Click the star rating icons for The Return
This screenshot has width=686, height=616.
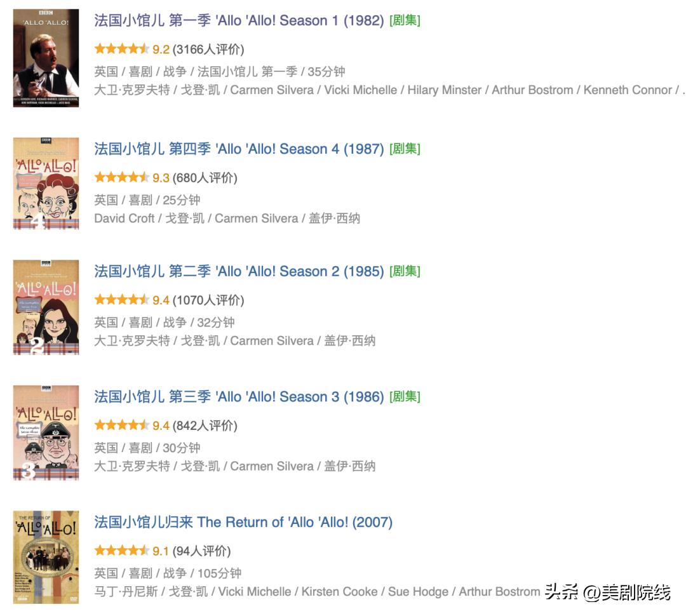[121, 551]
